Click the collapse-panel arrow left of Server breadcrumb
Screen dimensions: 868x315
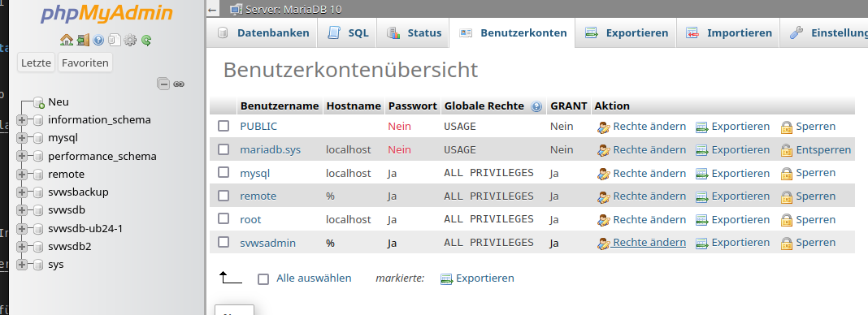213,10
